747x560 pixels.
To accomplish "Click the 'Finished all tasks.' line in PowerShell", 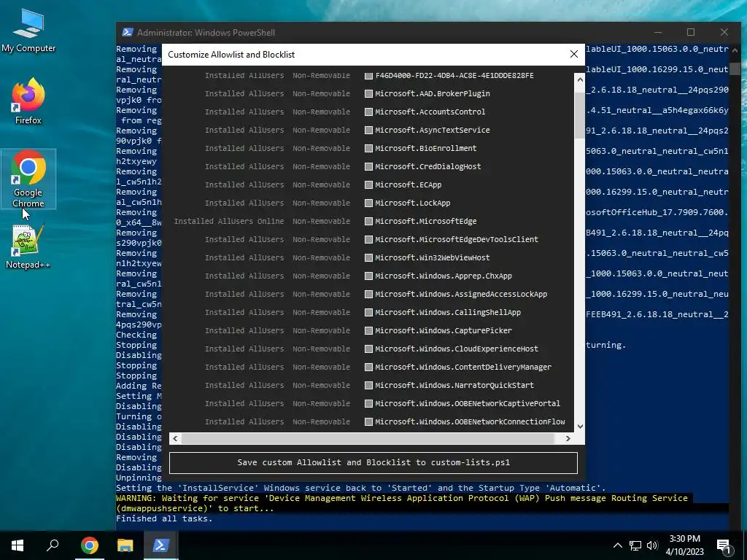I will [164, 518].
